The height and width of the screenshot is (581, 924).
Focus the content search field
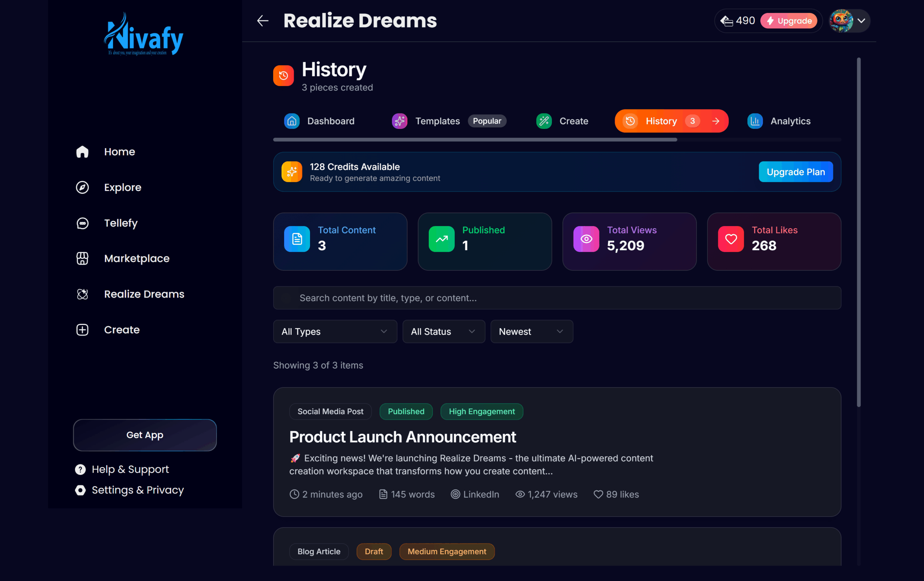557,298
